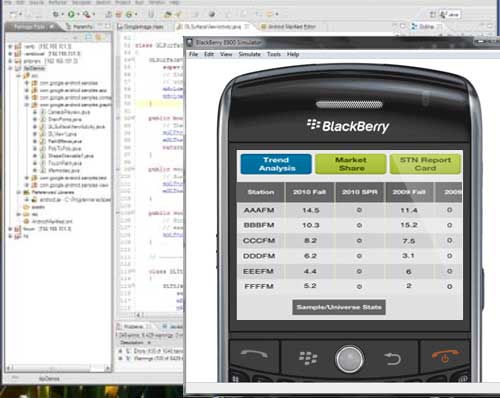Click the FFFFM station cell
Viewport: 500px width, 398px height.
point(259,286)
